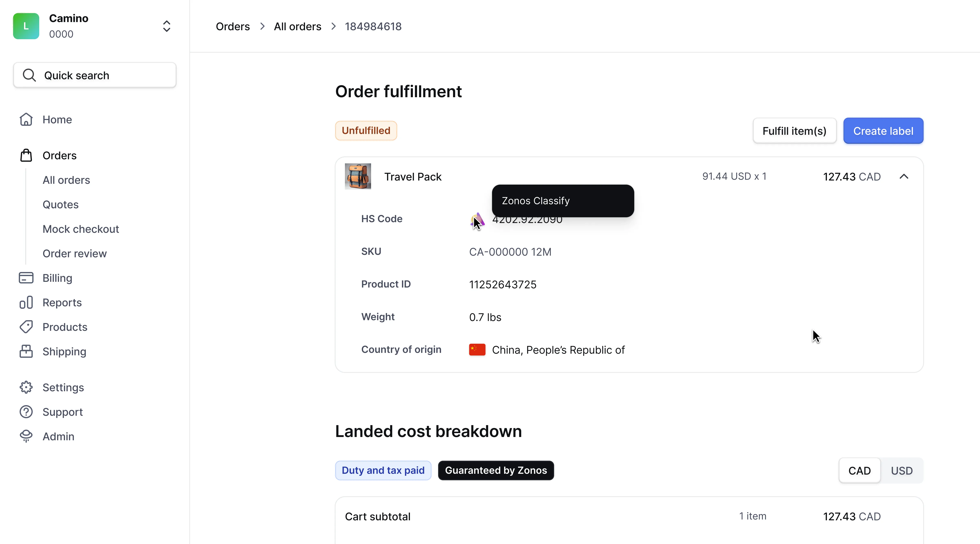Open the Quotes submenu item
Screen dimensions: 980x544
(60, 205)
